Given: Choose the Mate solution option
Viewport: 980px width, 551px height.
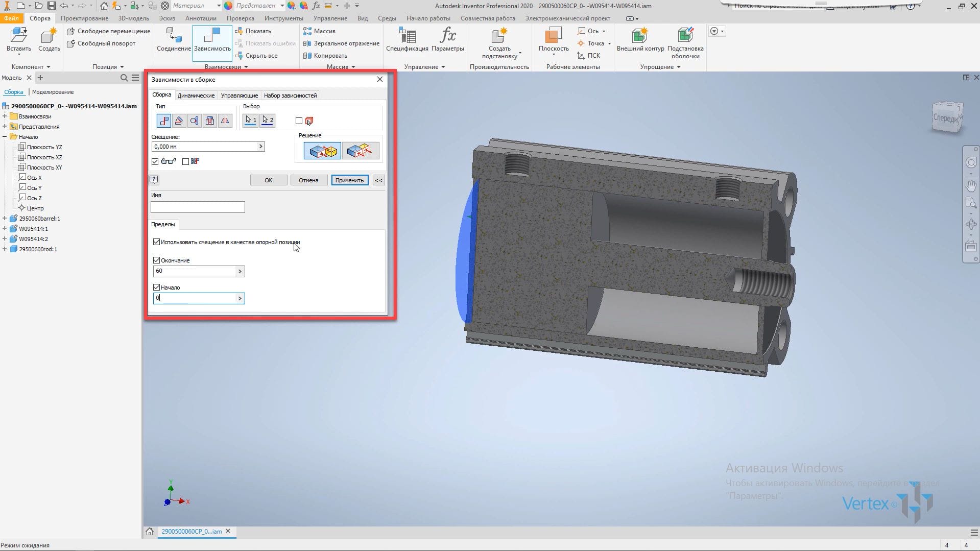Looking at the screenshot, I should [x=322, y=151].
